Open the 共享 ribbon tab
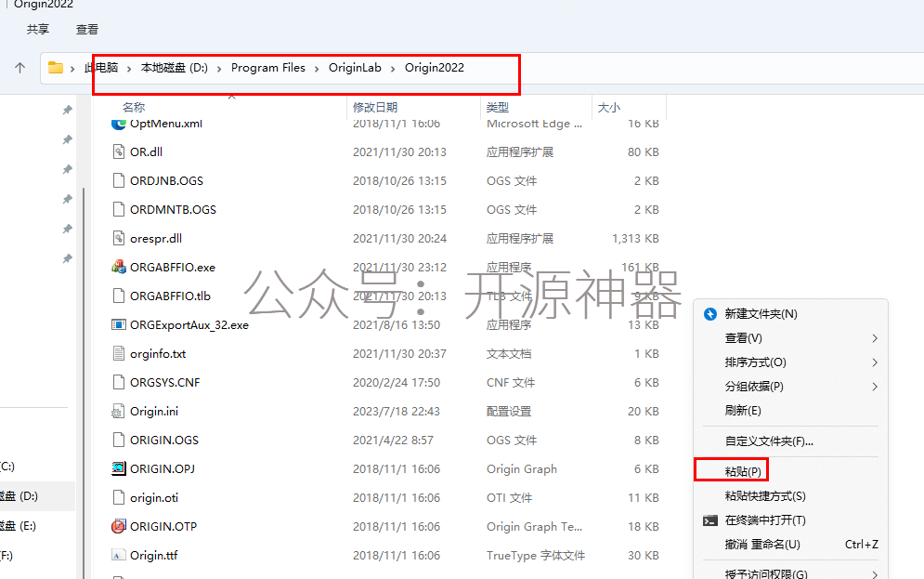This screenshot has width=924, height=579. pyautogui.click(x=38, y=30)
